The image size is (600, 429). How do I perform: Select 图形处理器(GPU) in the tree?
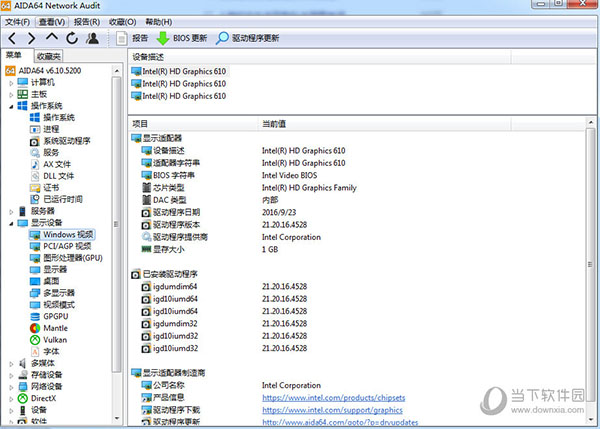[66, 258]
